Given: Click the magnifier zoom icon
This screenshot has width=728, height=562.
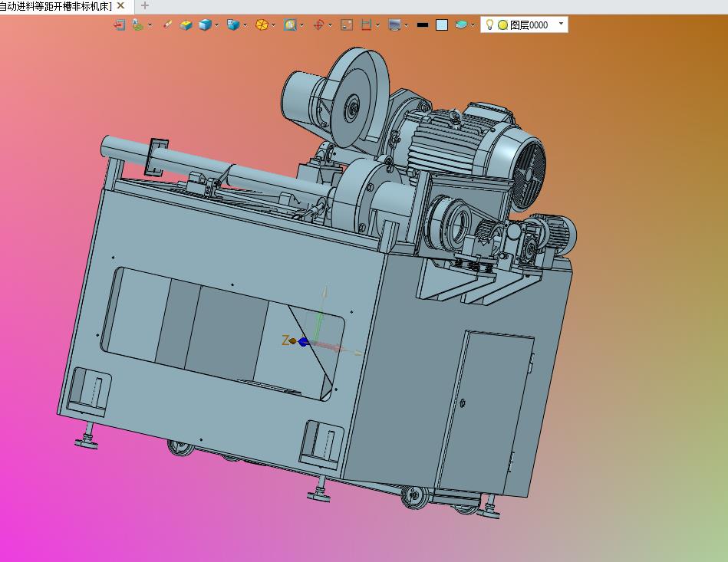Looking at the screenshot, I should [290, 25].
